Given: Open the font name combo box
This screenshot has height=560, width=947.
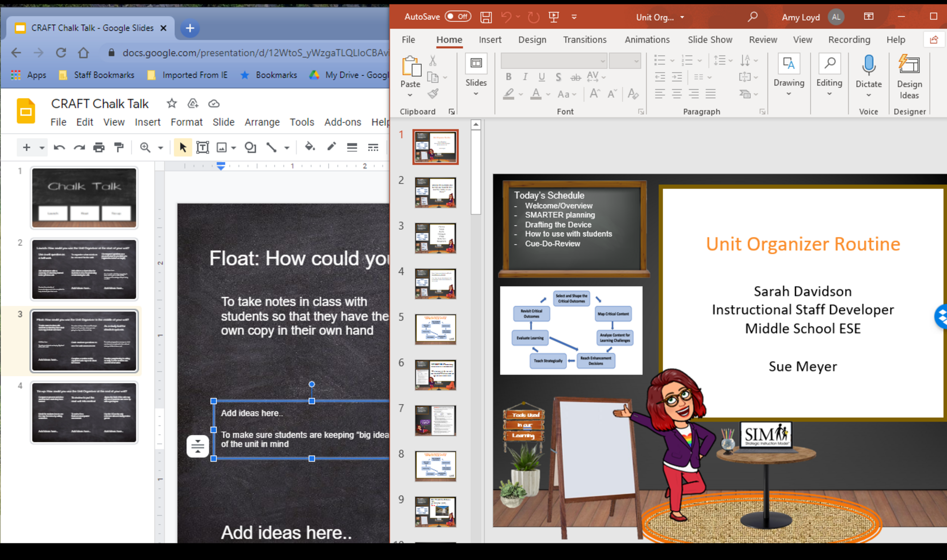Looking at the screenshot, I should tap(553, 61).
